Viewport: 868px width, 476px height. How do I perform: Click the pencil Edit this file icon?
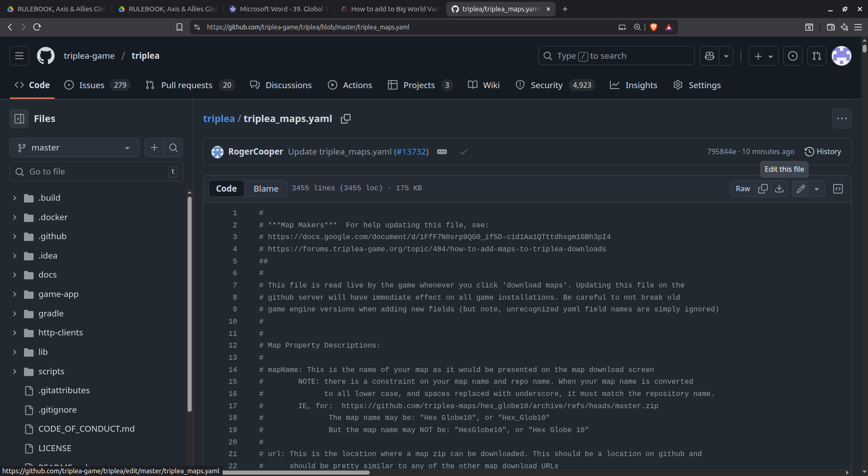(801, 189)
